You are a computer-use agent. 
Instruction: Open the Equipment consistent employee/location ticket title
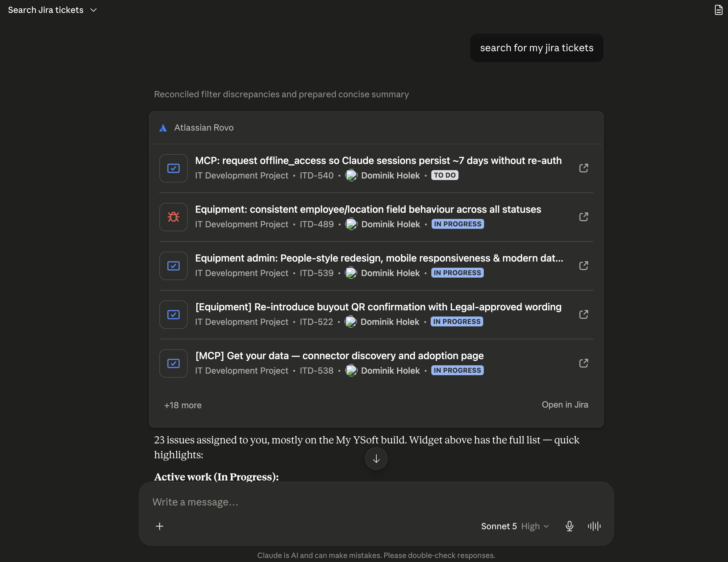coord(368,209)
